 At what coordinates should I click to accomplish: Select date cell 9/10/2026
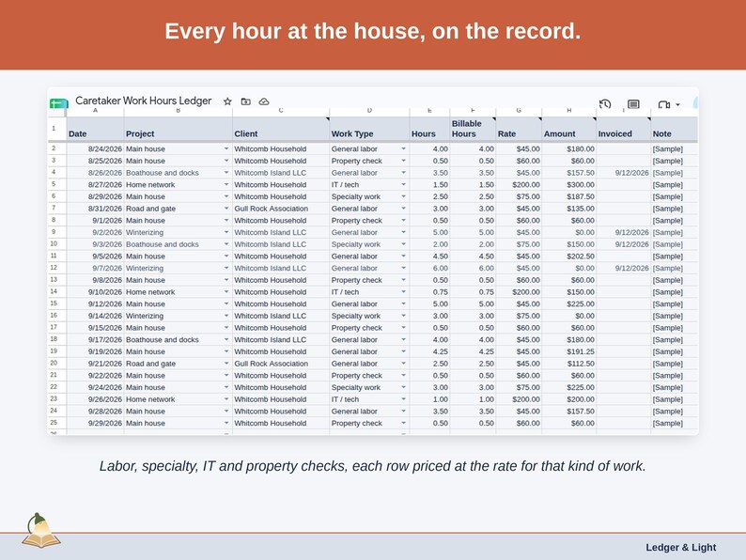coord(95,292)
